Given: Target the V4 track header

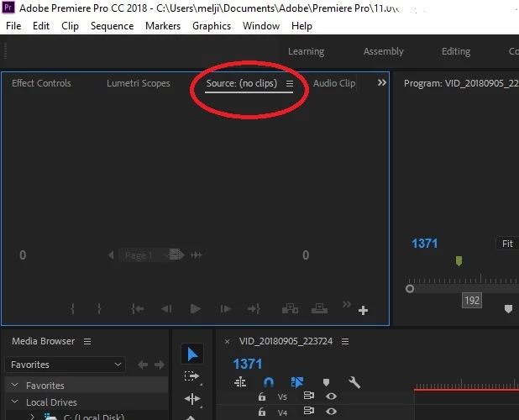Looking at the screenshot, I should click(282, 412).
